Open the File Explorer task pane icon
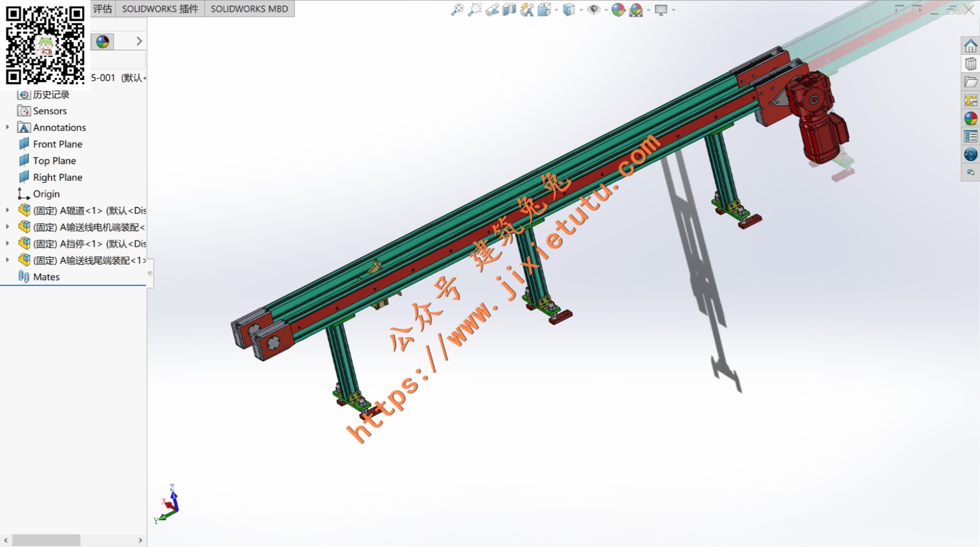 pos(970,82)
